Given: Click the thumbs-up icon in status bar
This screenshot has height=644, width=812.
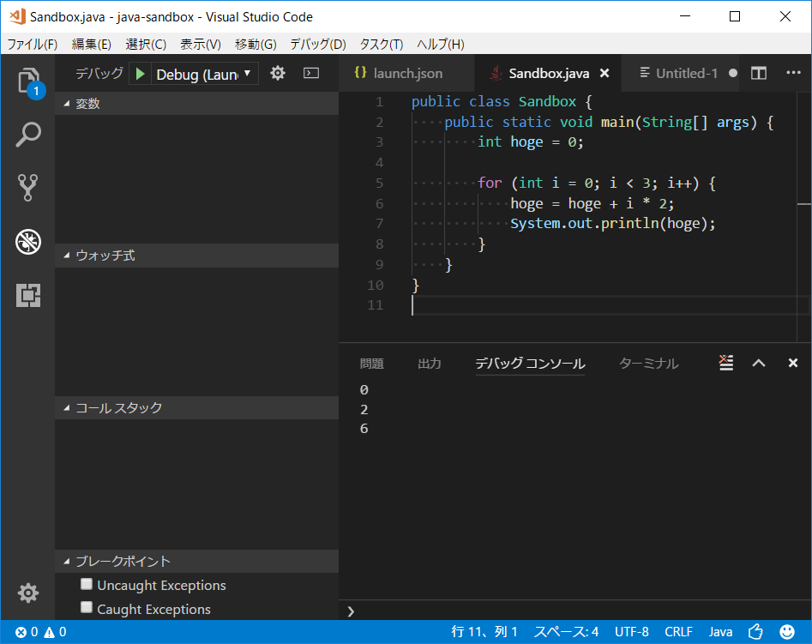Looking at the screenshot, I should click(x=755, y=632).
